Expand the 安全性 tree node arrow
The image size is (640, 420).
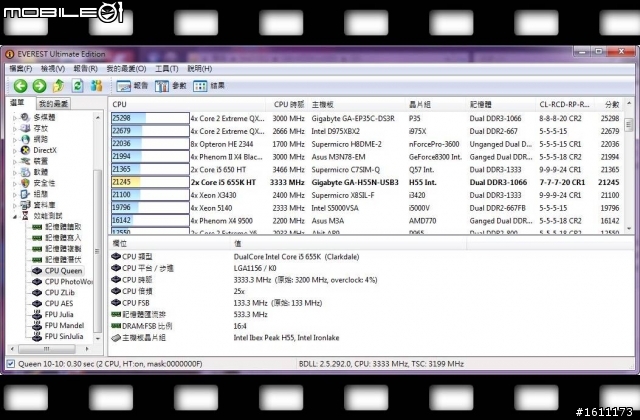point(15,184)
